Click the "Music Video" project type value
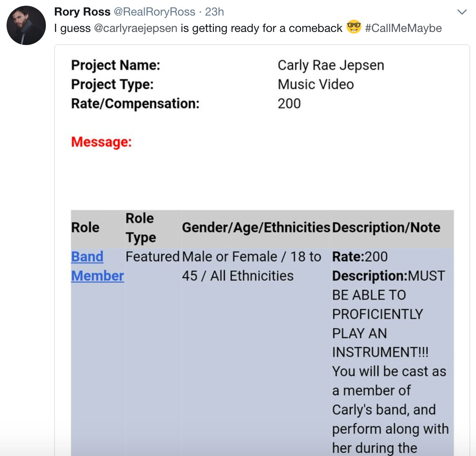 point(315,84)
